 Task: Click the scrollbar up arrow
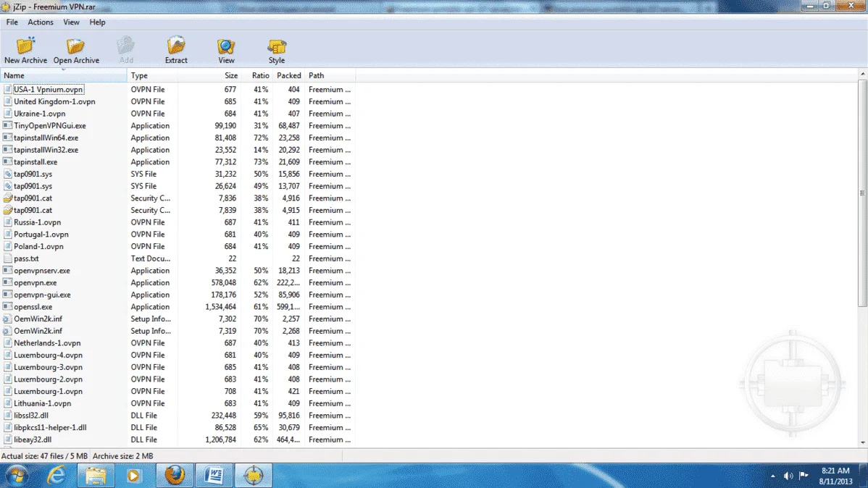[x=862, y=74]
